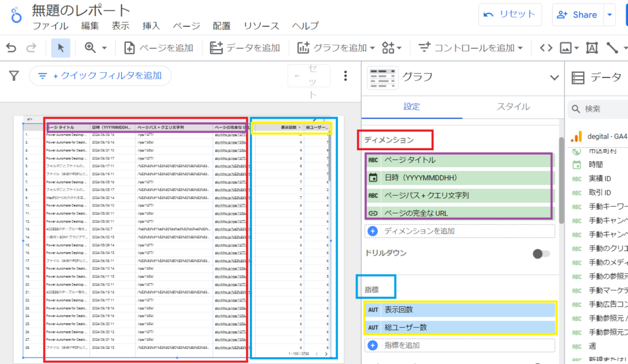Click the Undo arrow in the toolbar
628x364 pixels.
(x=11, y=47)
